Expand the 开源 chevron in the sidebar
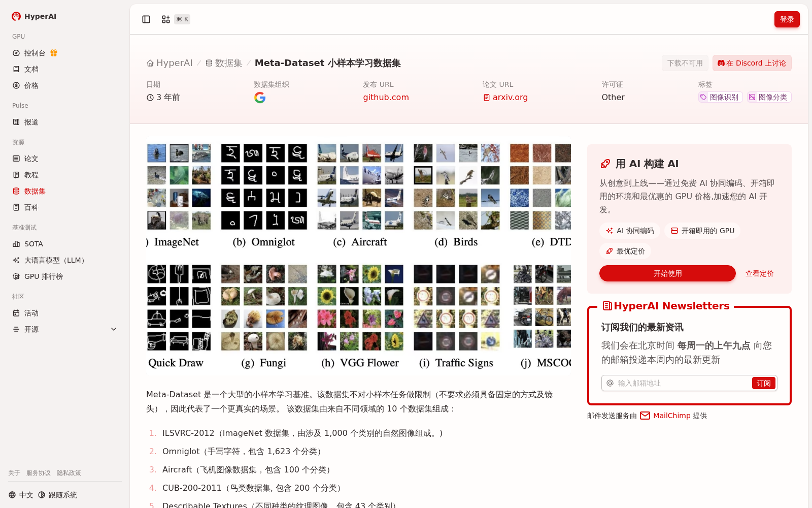The width and height of the screenshot is (812, 508). 114,329
